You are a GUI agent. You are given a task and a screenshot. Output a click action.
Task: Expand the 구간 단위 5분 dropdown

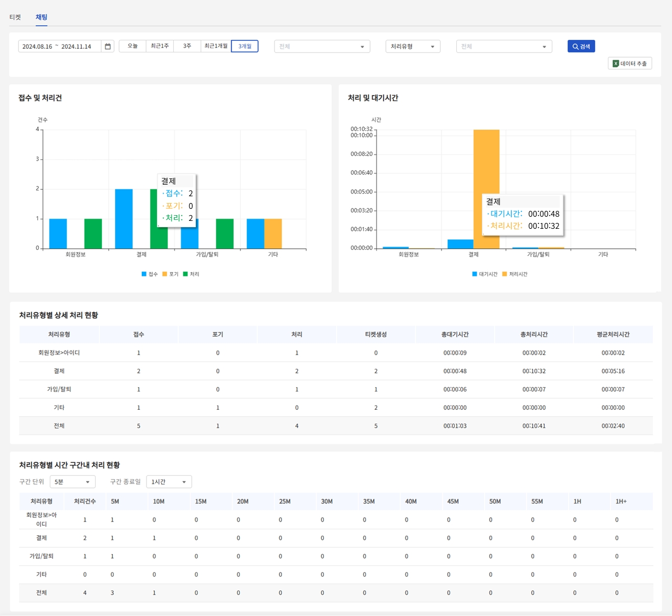[72, 482]
